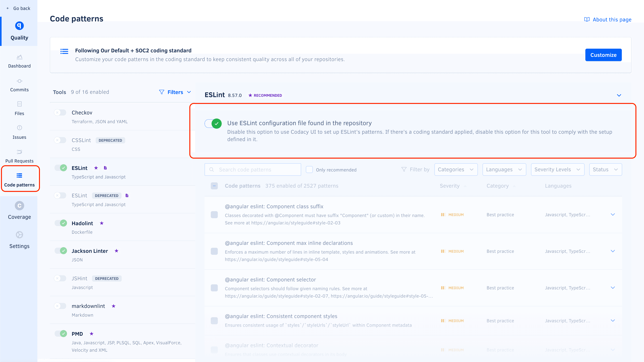Open the Dashboard chart icon
This screenshot has width=644, height=362.
[x=19, y=57]
